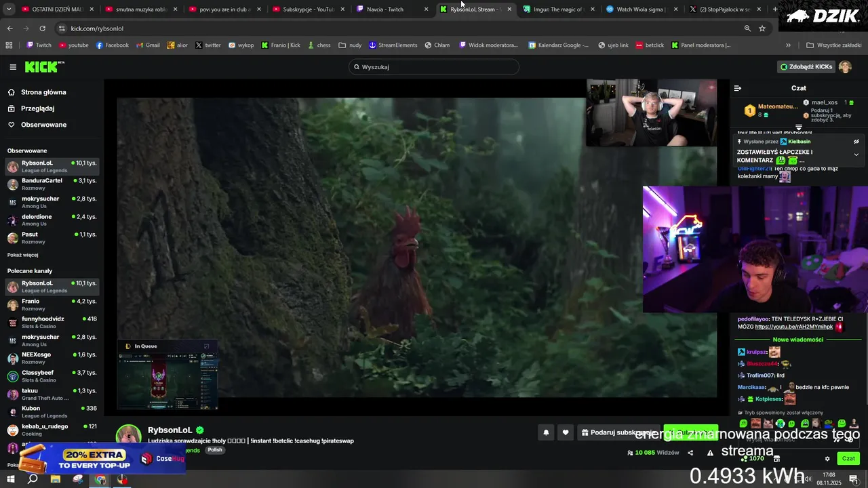Open Windows notification center icon
This screenshot has width=868, height=488.
coord(854,479)
